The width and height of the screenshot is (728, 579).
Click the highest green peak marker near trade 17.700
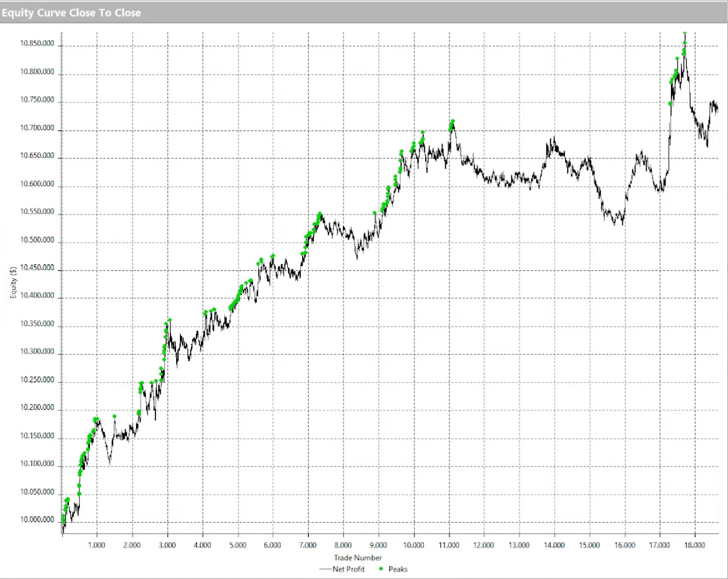coord(685,33)
